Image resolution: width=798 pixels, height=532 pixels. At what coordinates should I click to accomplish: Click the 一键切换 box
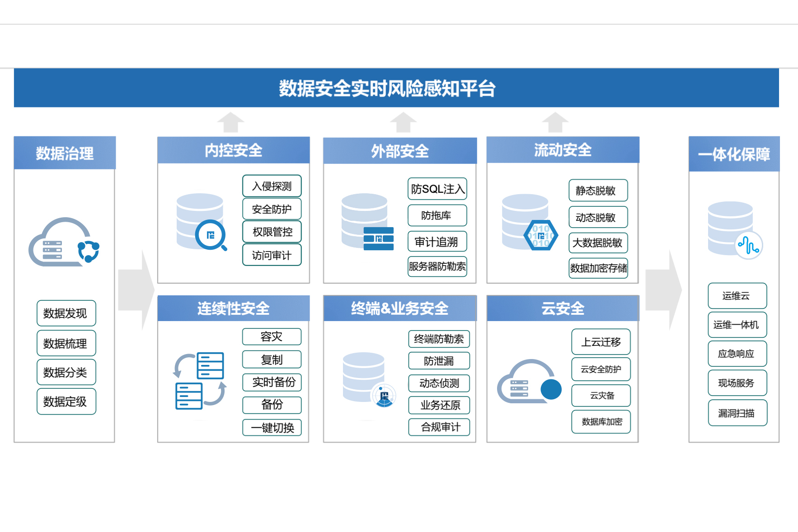(x=272, y=428)
